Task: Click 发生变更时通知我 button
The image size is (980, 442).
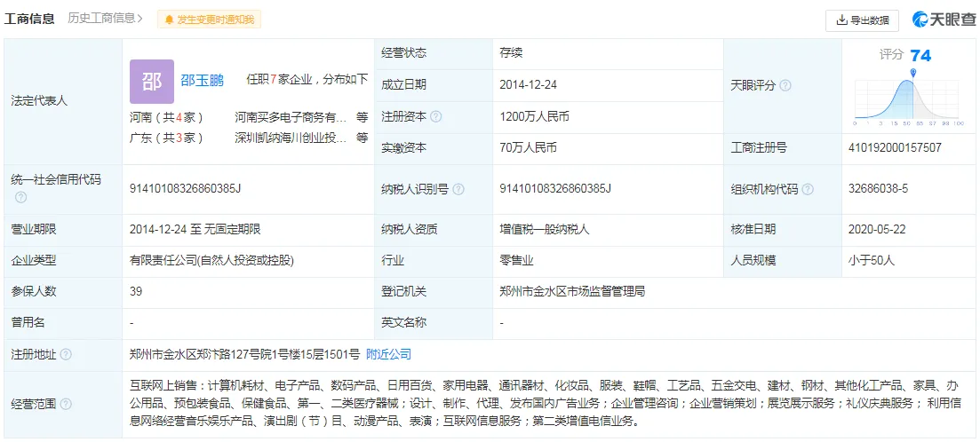Action: [209, 20]
